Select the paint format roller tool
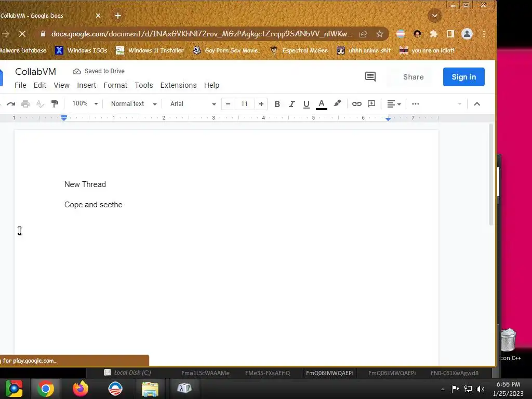 coord(55,104)
